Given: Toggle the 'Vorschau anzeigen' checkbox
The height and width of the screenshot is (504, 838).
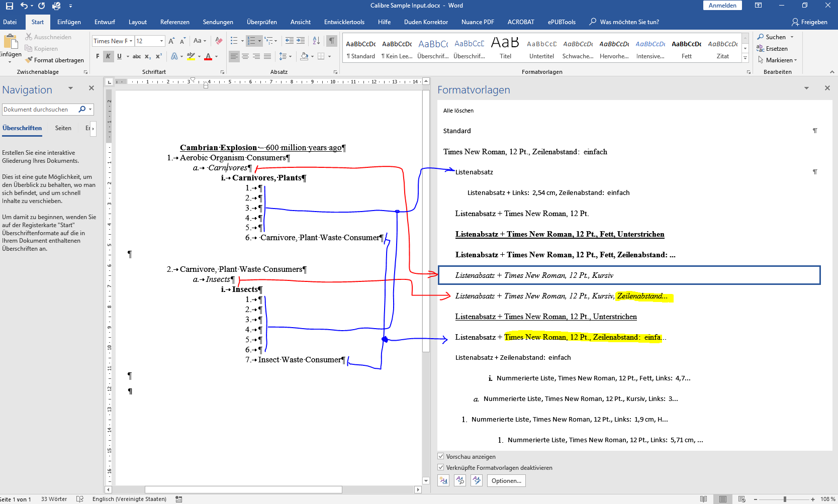Looking at the screenshot, I should tap(441, 457).
